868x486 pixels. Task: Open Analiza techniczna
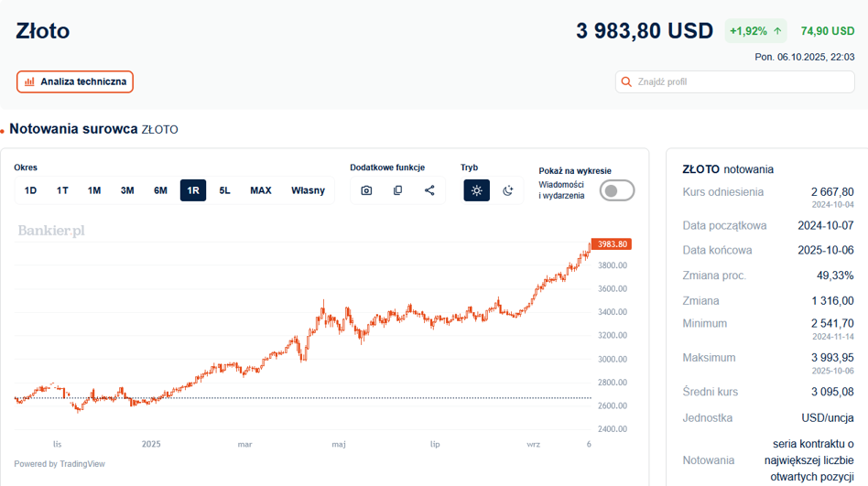tap(75, 81)
